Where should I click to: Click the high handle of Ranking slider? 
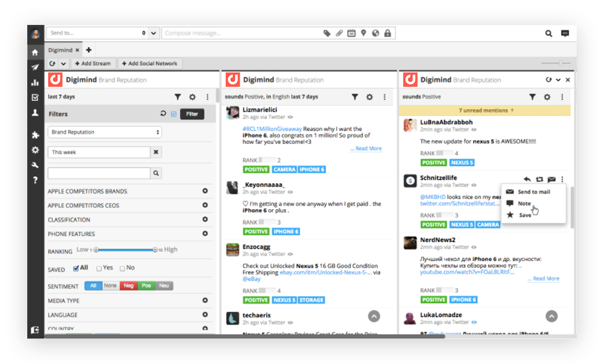pyautogui.click(x=155, y=250)
